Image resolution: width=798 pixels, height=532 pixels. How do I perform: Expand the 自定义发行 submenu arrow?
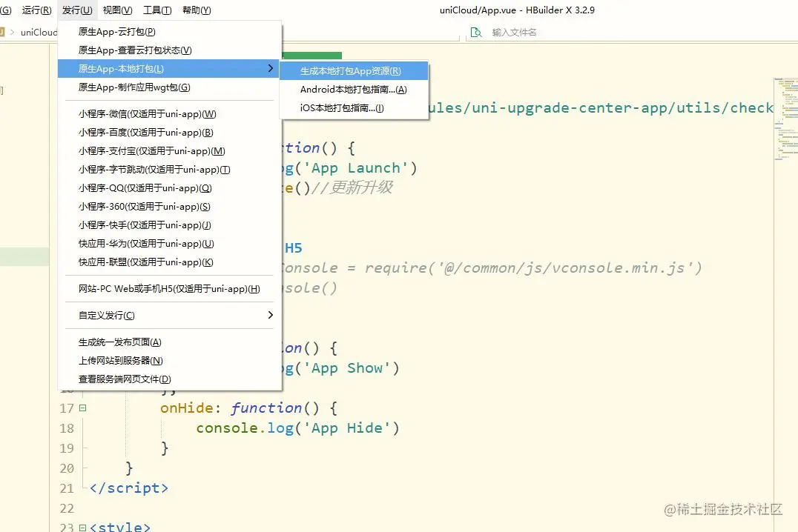[x=270, y=316]
